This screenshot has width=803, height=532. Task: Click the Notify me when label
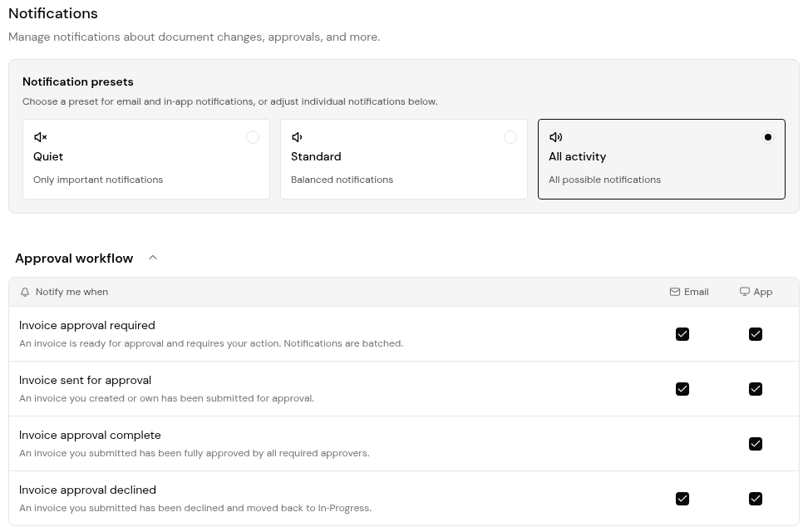pos(71,292)
